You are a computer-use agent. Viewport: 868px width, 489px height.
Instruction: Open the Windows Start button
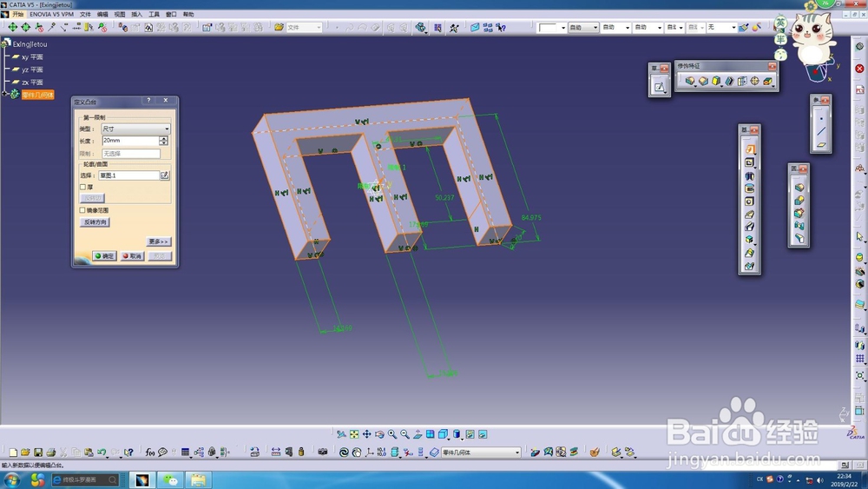11,479
